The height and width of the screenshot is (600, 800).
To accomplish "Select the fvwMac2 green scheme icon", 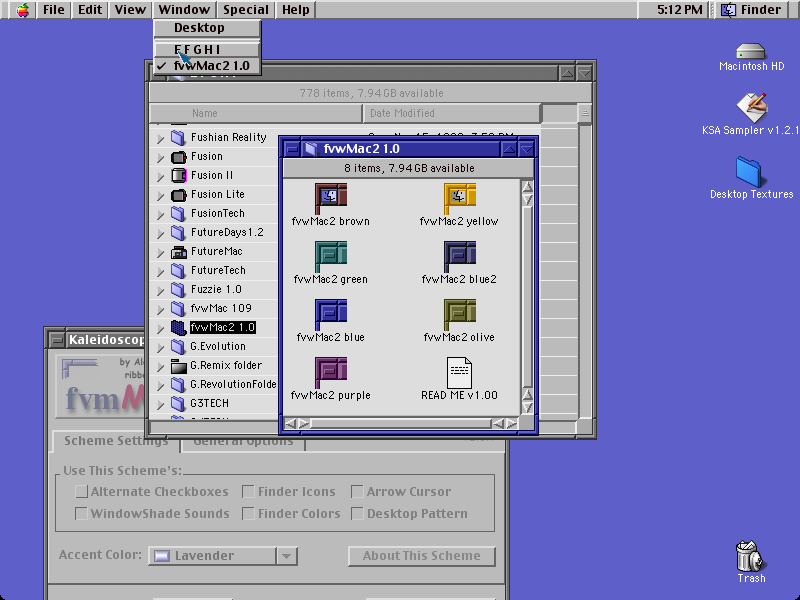I will pos(331,257).
